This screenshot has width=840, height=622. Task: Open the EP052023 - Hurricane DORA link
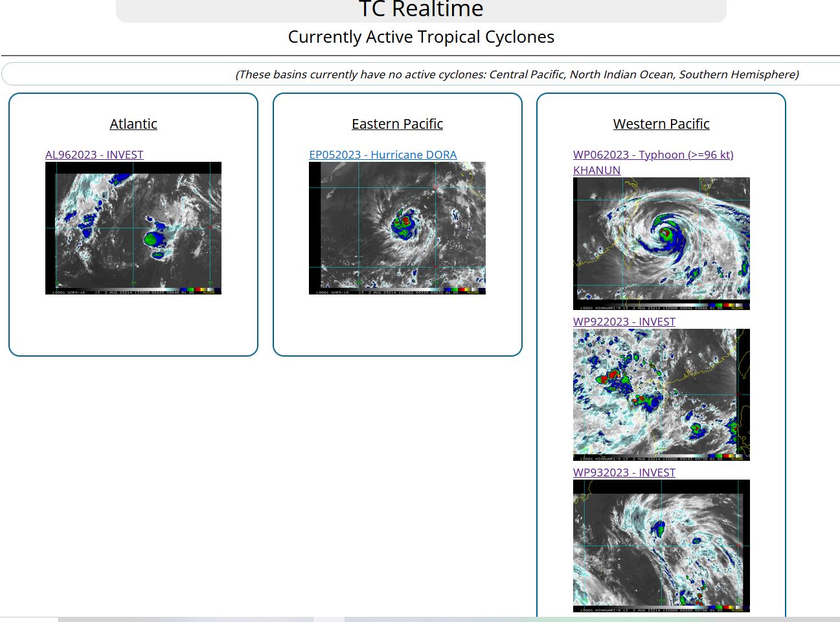383,155
